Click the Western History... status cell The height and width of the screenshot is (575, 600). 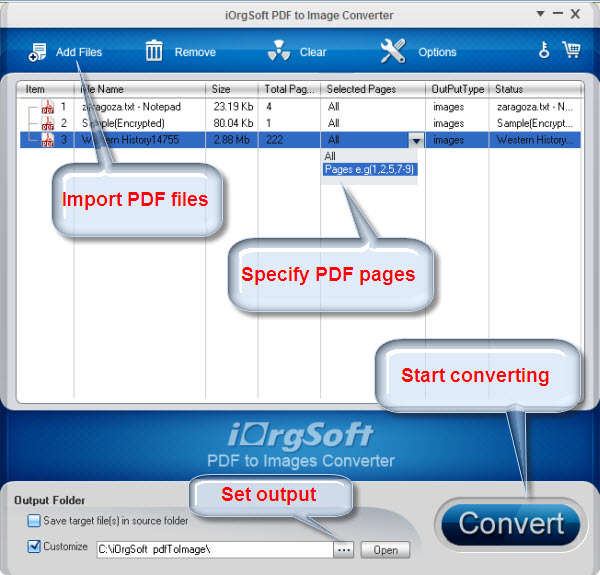(x=535, y=140)
